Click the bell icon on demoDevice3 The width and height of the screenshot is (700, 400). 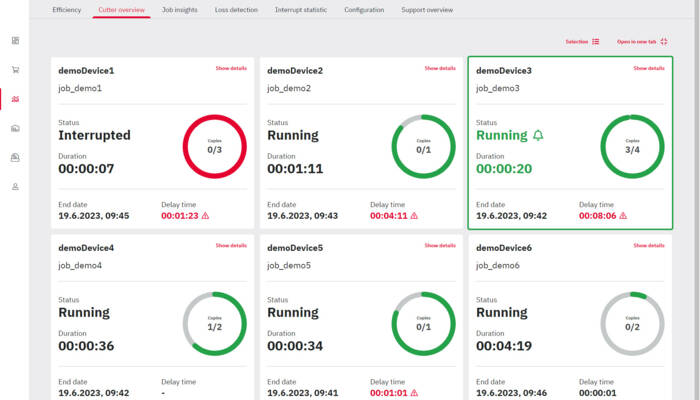(538, 135)
